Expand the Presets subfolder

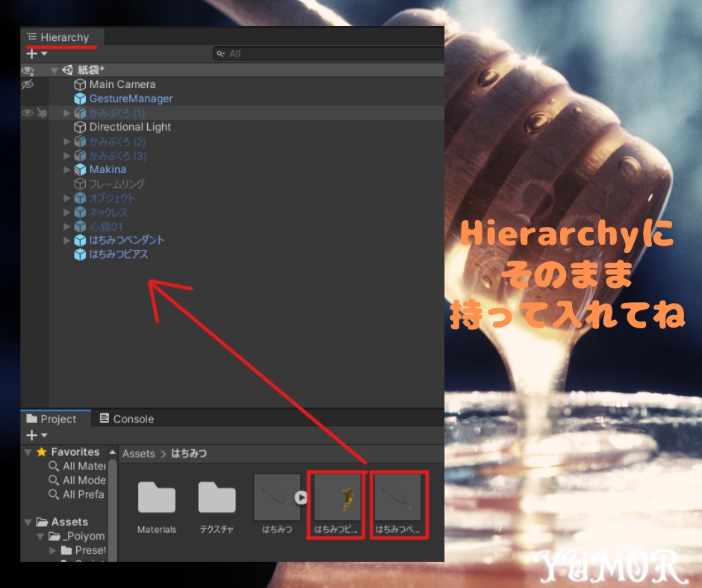pyautogui.click(x=53, y=551)
